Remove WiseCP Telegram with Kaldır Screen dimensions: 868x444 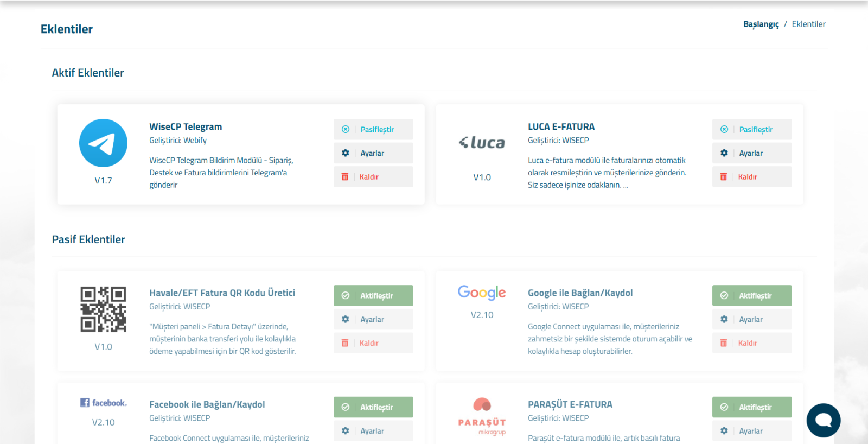pyautogui.click(x=373, y=177)
